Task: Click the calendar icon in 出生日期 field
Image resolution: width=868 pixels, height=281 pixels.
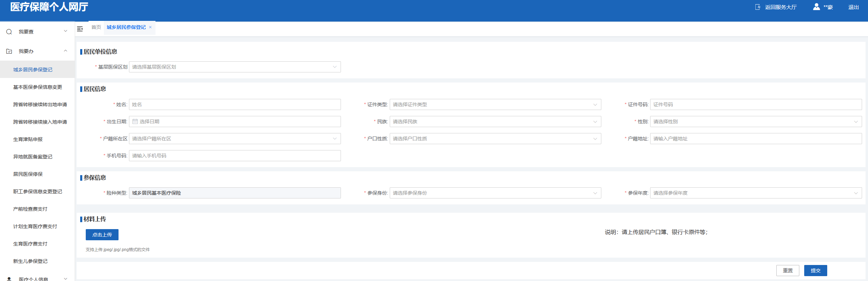Action: click(135, 122)
